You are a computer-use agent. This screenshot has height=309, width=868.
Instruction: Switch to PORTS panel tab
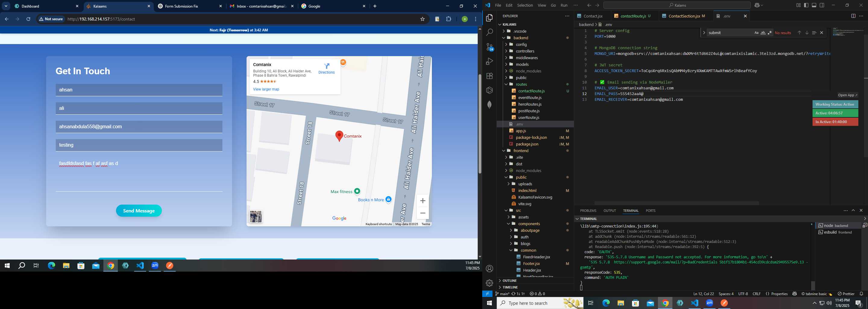point(650,211)
